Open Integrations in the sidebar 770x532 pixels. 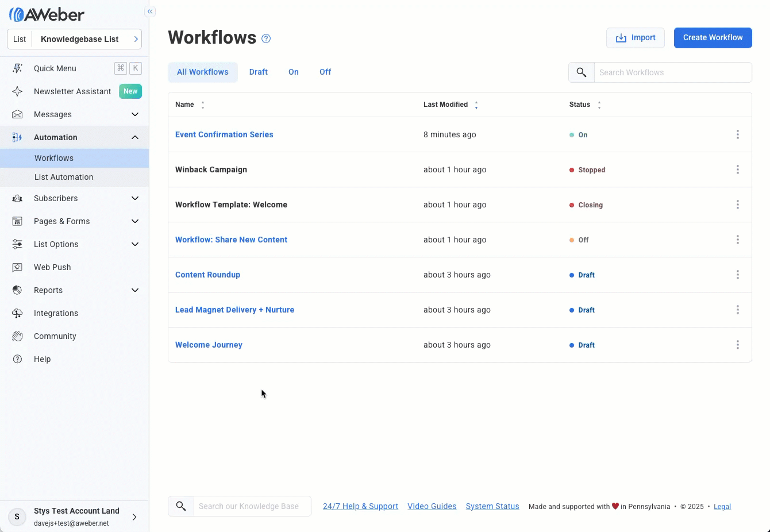pos(56,313)
